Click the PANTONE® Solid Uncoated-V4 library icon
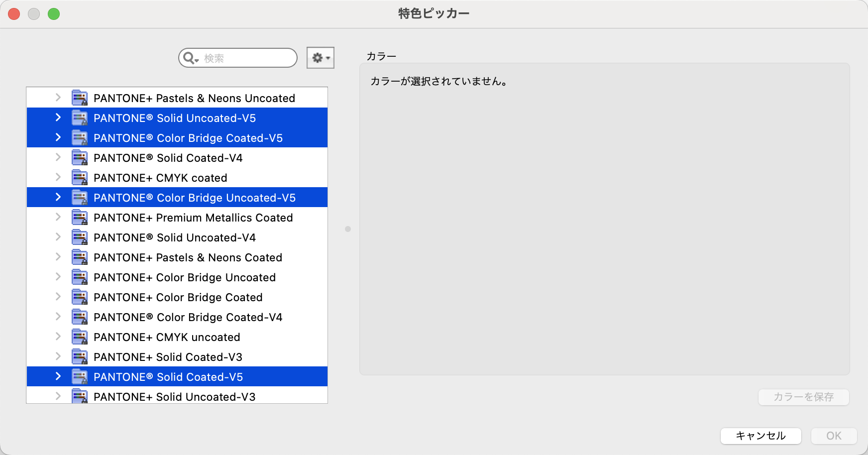The width and height of the screenshot is (868, 455). click(x=80, y=237)
